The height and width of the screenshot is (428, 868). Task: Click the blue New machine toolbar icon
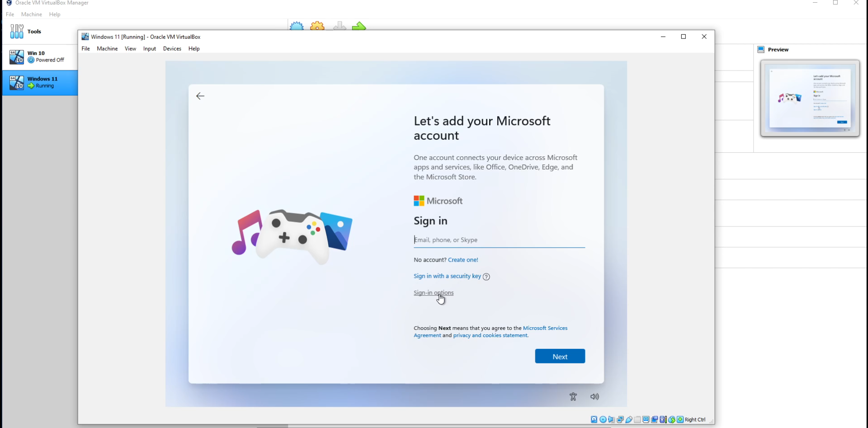[x=297, y=26]
